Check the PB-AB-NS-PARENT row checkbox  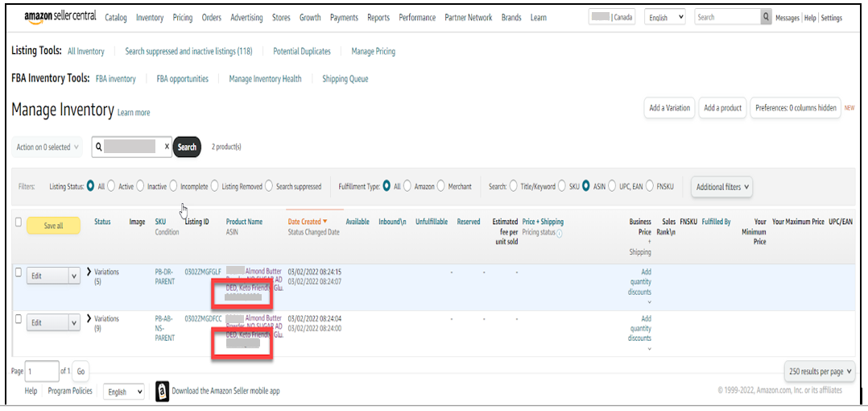click(19, 318)
